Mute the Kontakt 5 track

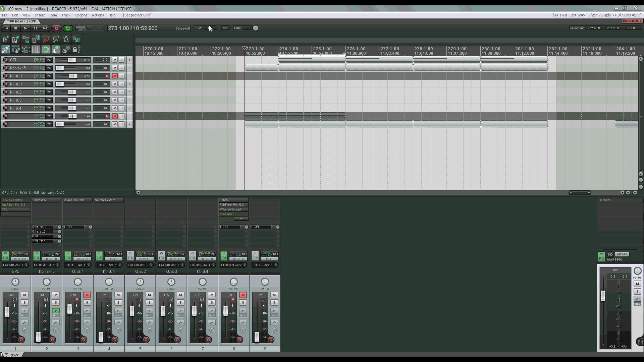[115, 68]
